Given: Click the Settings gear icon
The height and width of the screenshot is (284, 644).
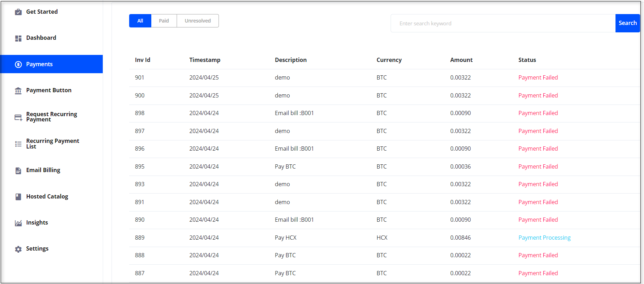Looking at the screenshot, I should click(18, 249).
